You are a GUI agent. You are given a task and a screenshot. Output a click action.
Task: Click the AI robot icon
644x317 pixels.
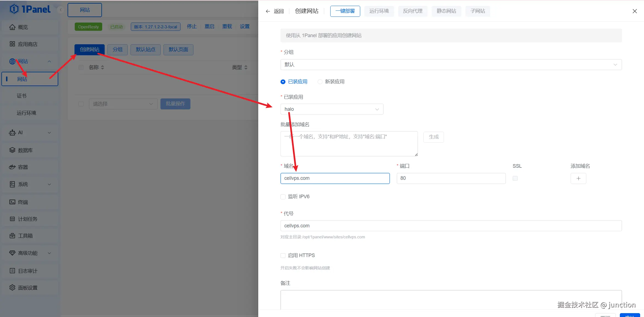click(x=12, y=133)
